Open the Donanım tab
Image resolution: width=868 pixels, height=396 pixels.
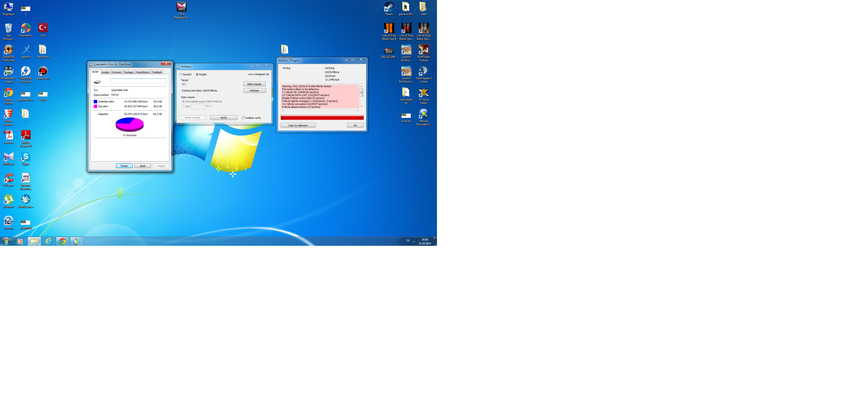[x=117, y=72]
